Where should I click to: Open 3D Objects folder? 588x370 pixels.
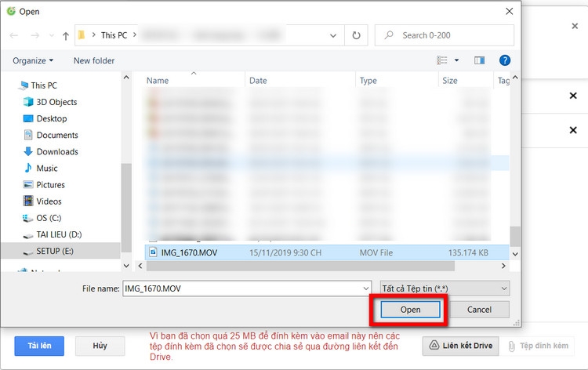point(56,102)
